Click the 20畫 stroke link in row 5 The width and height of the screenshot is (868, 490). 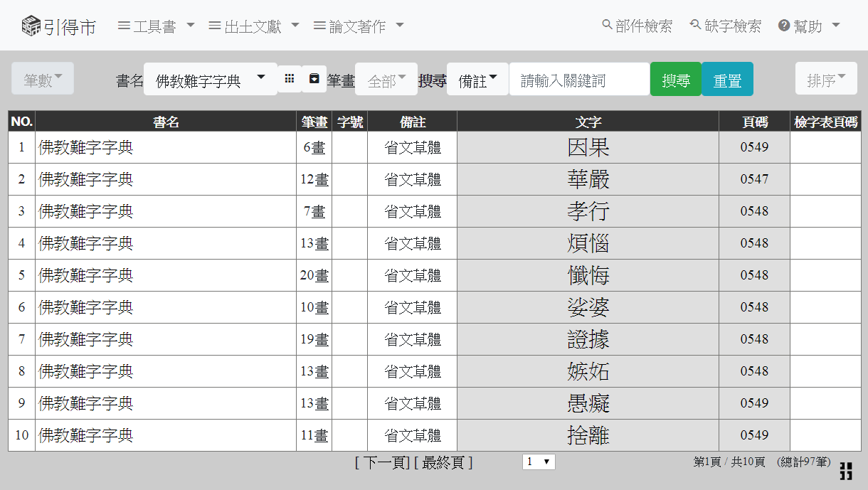pos(314,275)
